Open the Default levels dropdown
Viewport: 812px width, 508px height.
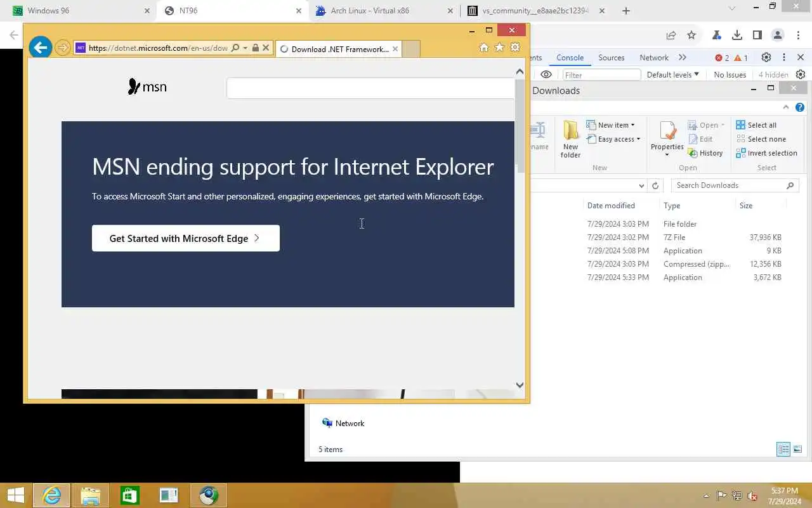(x=672, y=74)
